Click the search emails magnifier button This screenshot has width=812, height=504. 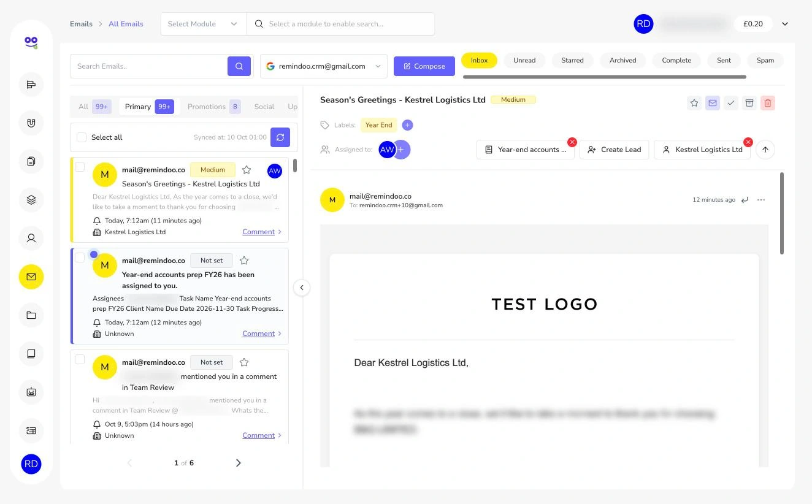[239, 66]
